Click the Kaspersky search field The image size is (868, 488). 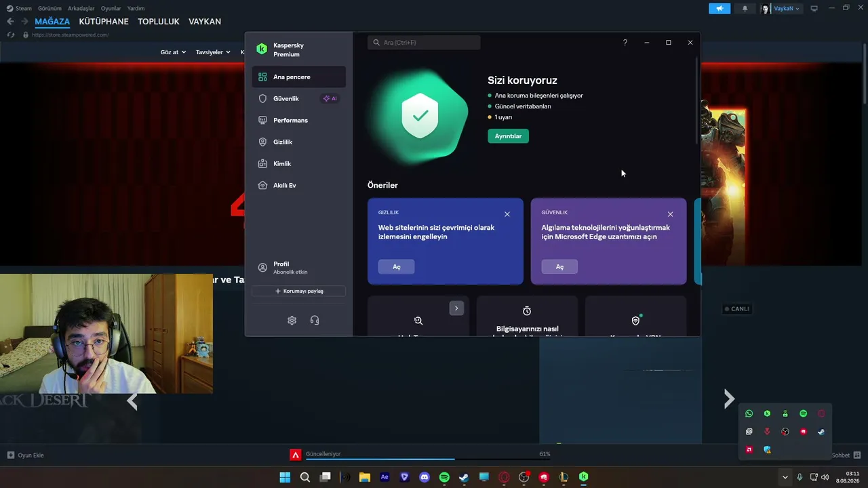pyautogui.click(x=424, y=43)
